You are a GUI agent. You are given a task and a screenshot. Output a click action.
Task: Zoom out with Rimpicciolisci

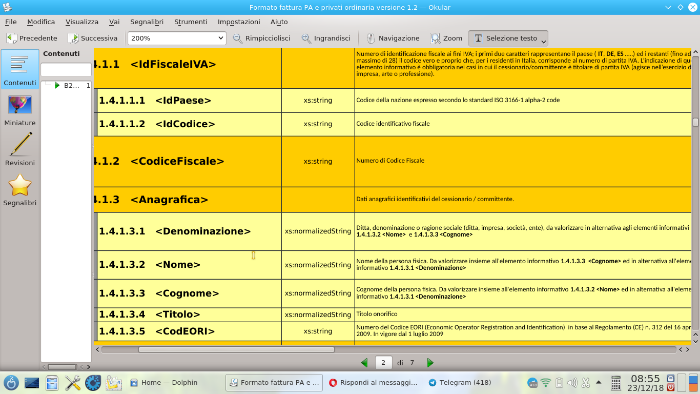[262, 38]
